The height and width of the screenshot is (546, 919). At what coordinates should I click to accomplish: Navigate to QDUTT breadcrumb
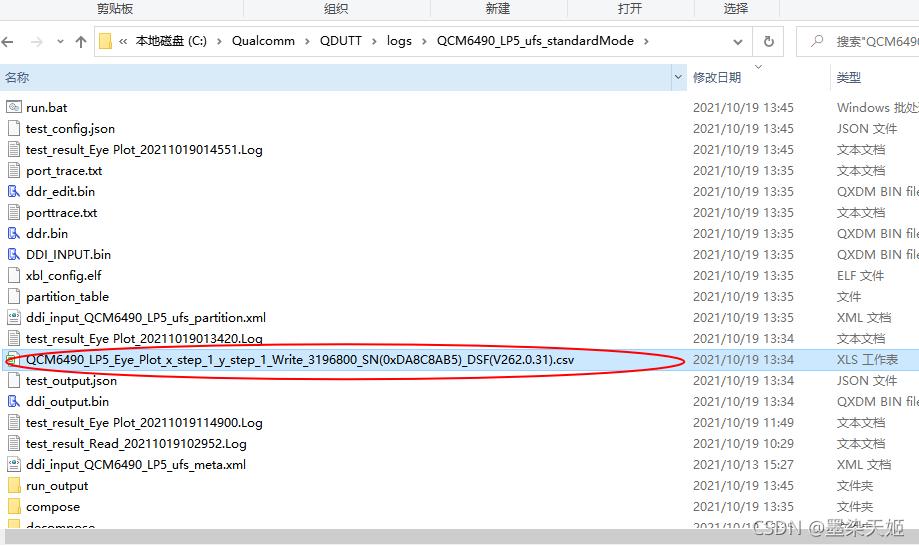[341, 41]
